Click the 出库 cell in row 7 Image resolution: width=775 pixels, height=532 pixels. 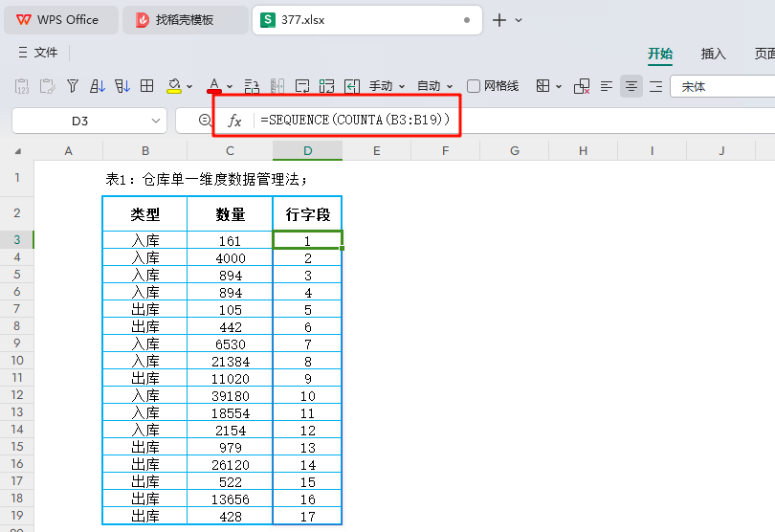pyautogui.click(x=145, y=309)
